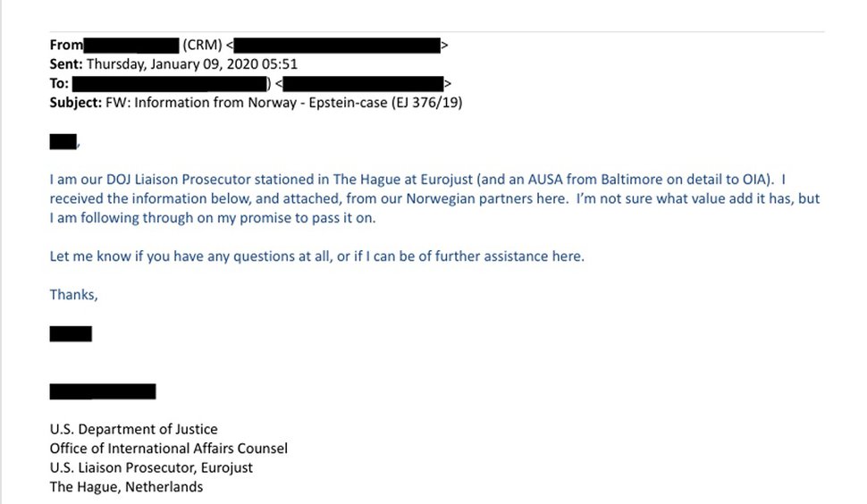
Task: Click the redacted sender email address
Action: pyautogui.click(x=338, y=44)
